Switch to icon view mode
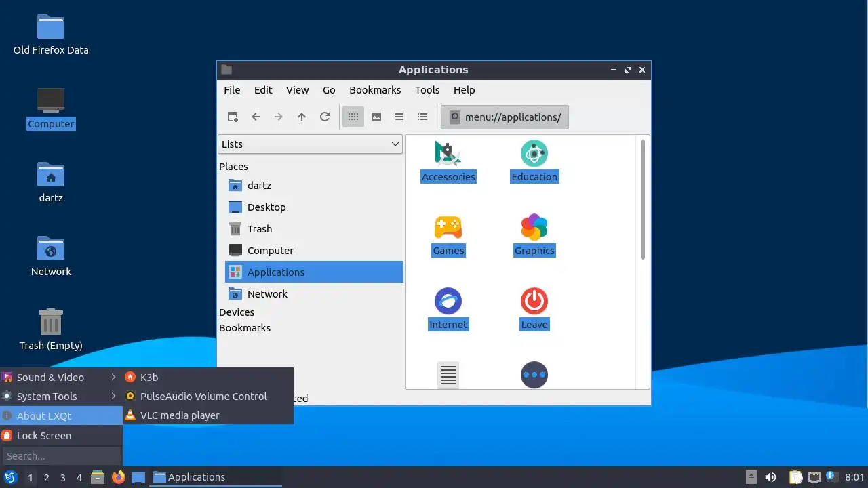This screenshot has height=488, width=868. (353, 117)
